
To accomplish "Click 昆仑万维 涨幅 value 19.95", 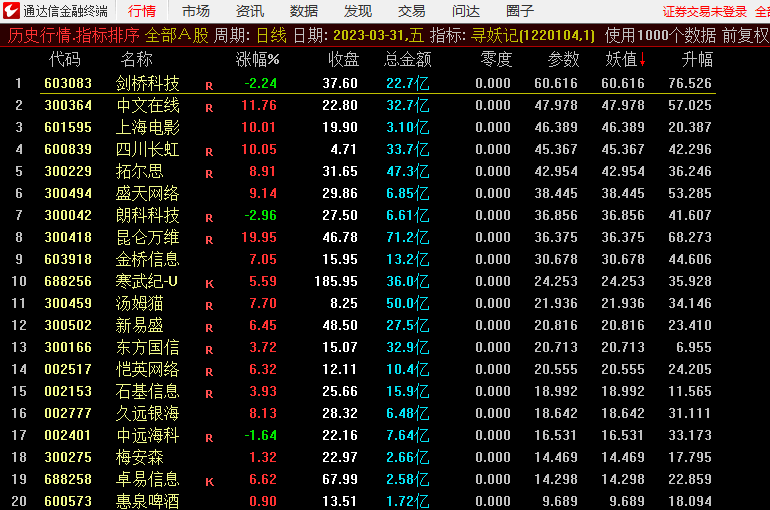I will (259, 237).
